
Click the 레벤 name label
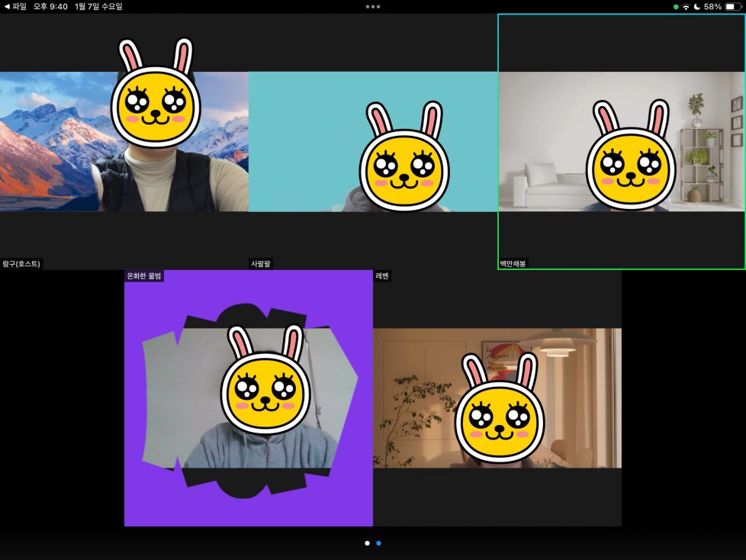pyautogui.click(x=383, y=276)
